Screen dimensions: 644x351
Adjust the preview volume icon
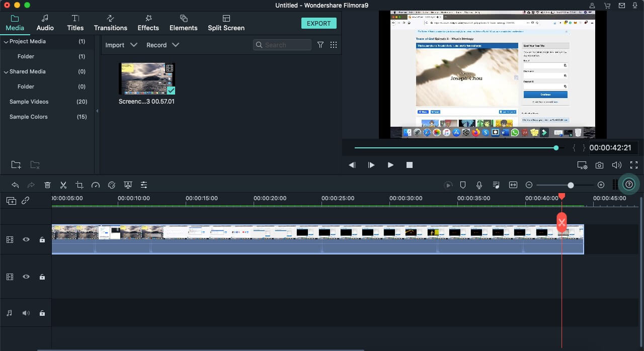[x=616, y=165]
